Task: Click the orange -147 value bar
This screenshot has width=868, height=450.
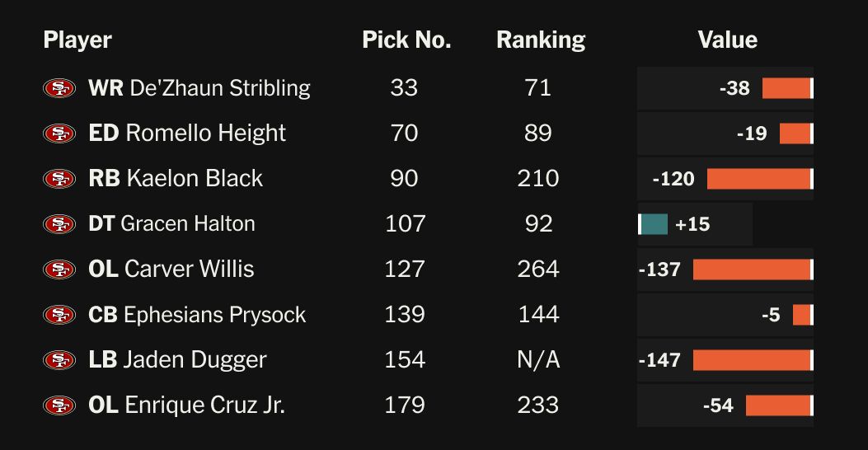Action: click(x=752, y=360)
